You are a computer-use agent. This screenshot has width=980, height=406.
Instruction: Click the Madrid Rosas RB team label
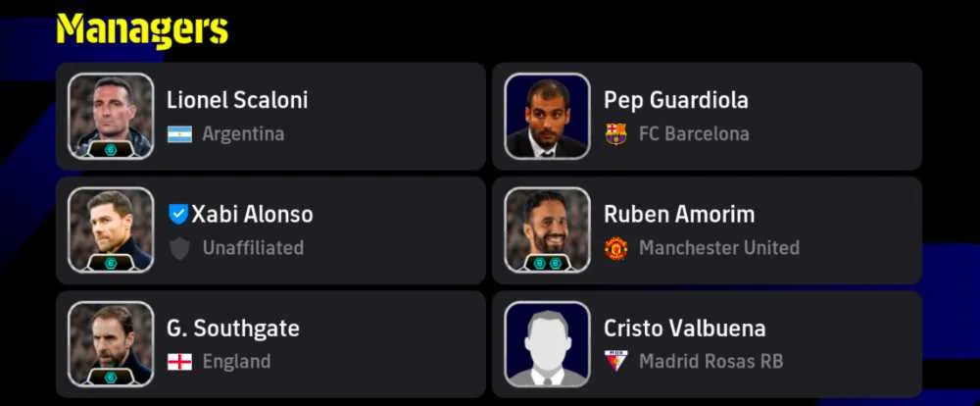(710, 362)
